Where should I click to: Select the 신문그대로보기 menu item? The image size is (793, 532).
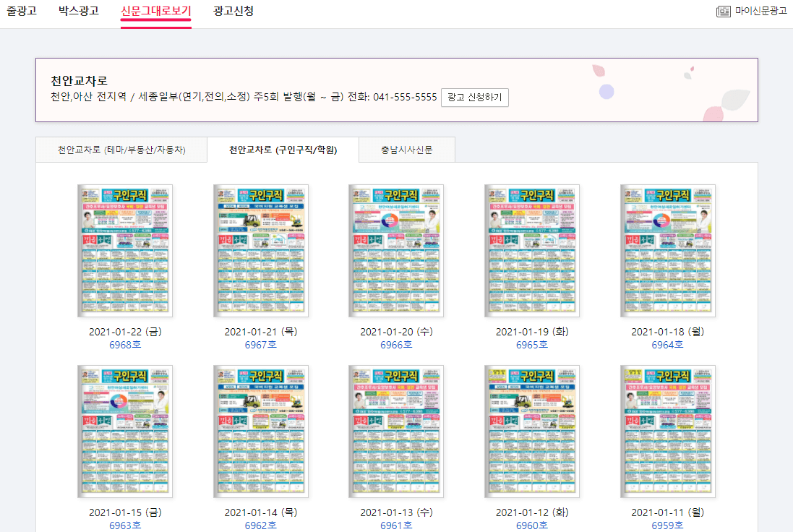click(x=155, y=11)
